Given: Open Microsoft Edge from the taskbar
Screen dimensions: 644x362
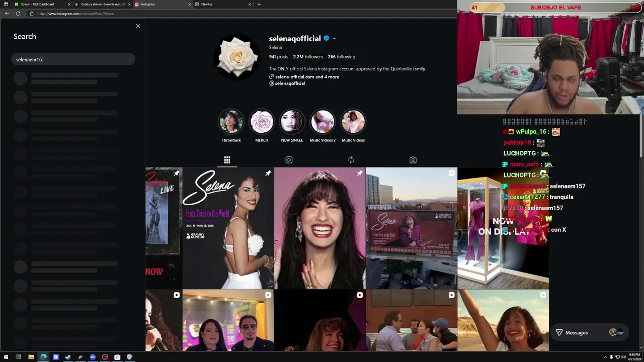Looking at the screenshot, I should click(43, 357).
